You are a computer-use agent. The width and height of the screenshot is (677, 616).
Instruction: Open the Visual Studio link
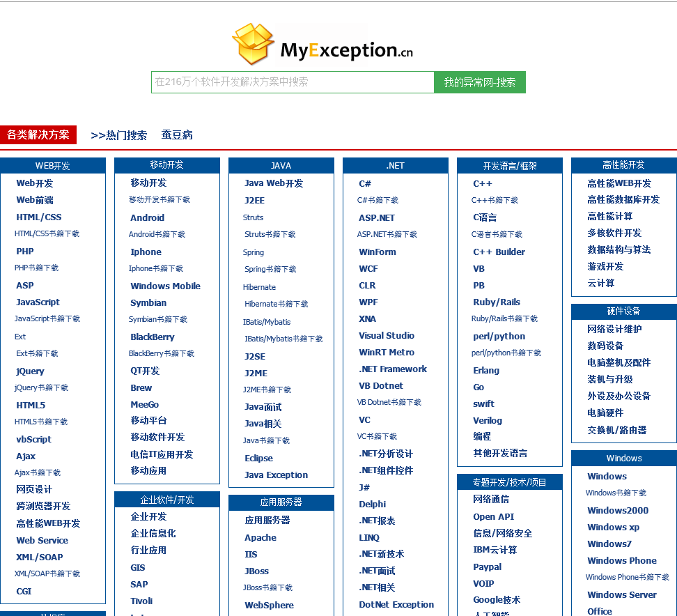pyautogui.click(x=387, y=336)
